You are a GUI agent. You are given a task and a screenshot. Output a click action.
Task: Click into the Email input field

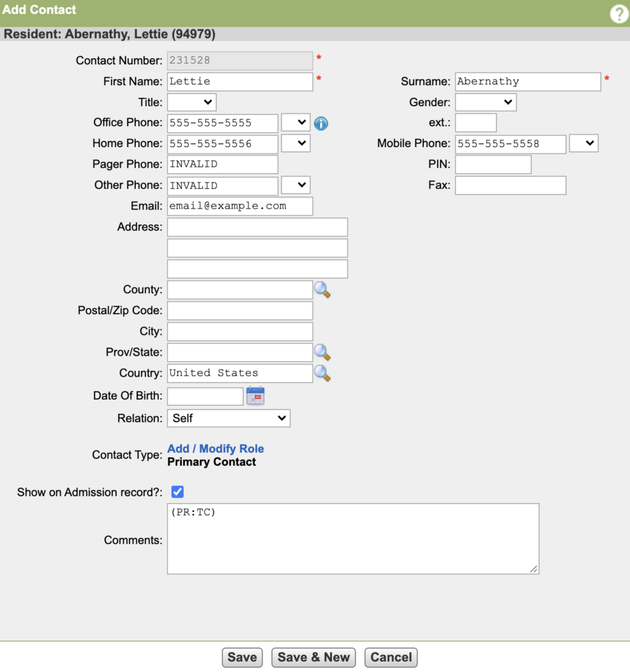point(240,206)
